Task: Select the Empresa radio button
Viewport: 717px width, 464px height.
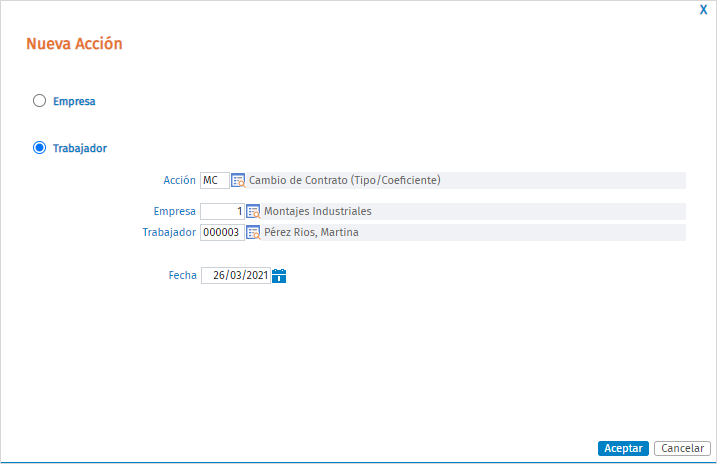Action: pos(39,101)
